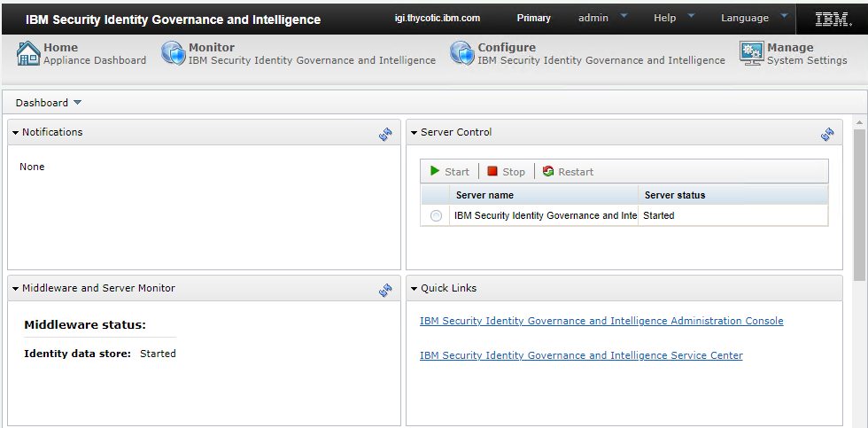Click the green Start arrow icon

(x=435, y=171)
